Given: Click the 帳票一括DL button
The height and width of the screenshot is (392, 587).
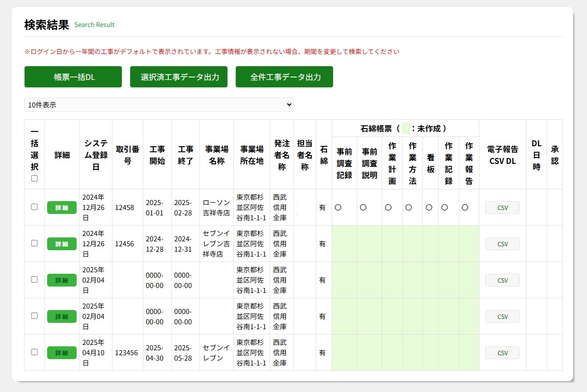Looking at the screenshot, I should coord(73,77).
